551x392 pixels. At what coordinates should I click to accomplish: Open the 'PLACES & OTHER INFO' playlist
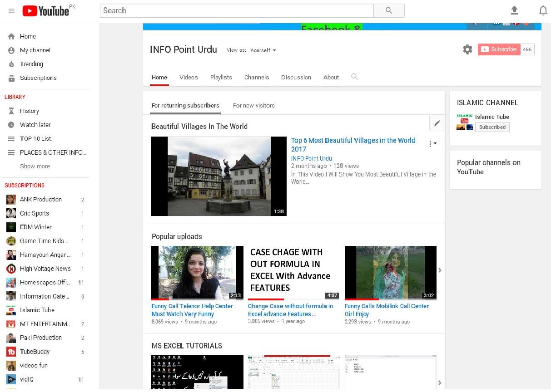click(53, 152)
